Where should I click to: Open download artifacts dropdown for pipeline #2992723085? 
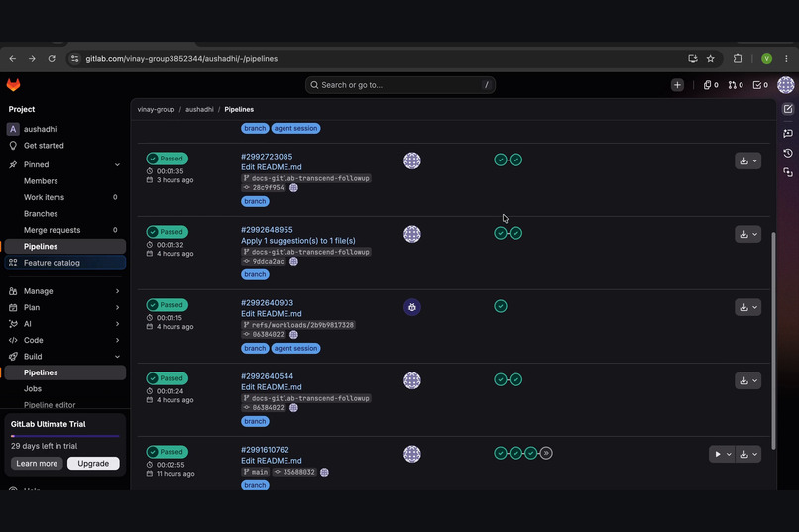click(748, 160)
